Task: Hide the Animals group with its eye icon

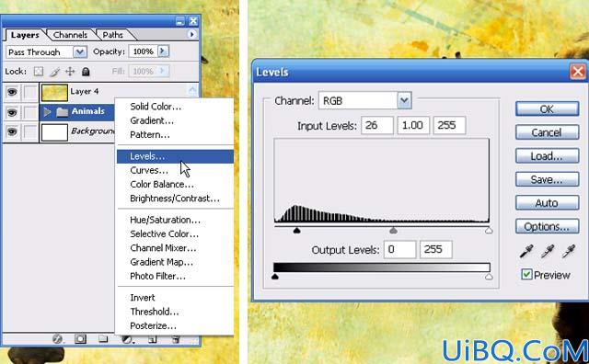Action: (12, 112)
